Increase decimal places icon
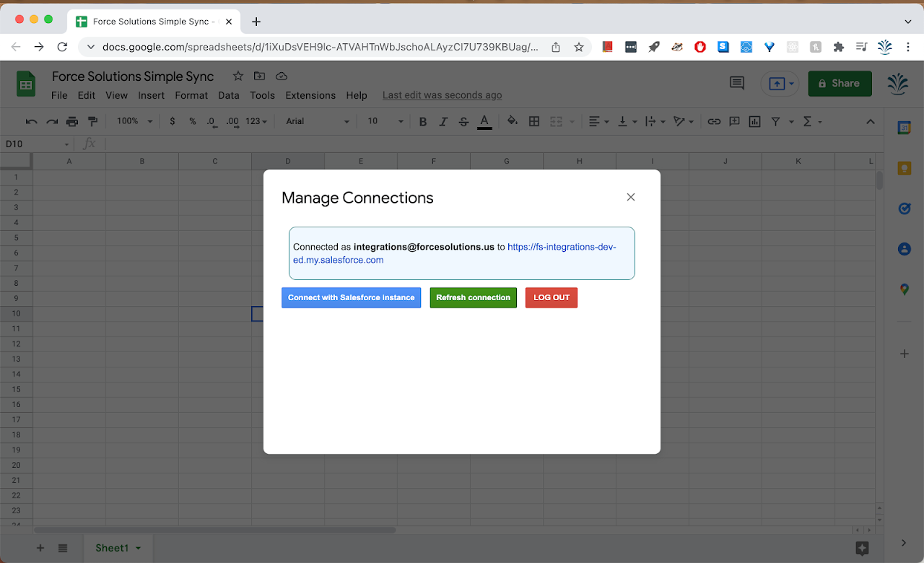 click(x=232, y=121)
